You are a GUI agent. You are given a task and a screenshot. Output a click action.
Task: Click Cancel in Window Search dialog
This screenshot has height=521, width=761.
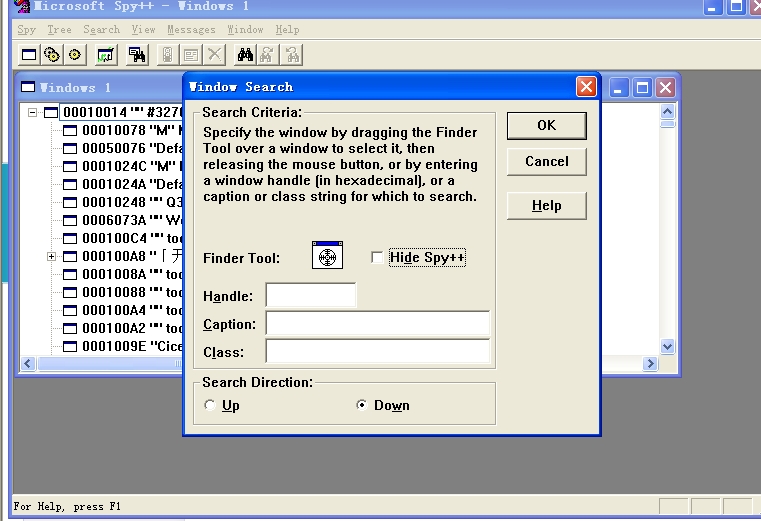546,162
